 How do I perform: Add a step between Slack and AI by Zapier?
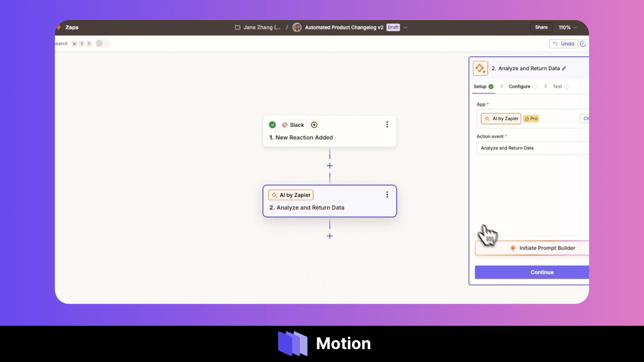[330, 166]
